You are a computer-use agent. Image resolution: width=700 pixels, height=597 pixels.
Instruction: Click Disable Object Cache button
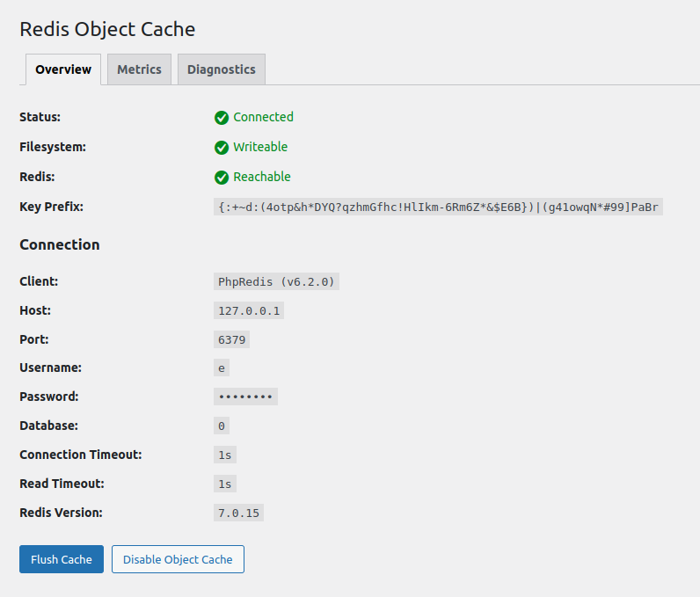point(178,559)
